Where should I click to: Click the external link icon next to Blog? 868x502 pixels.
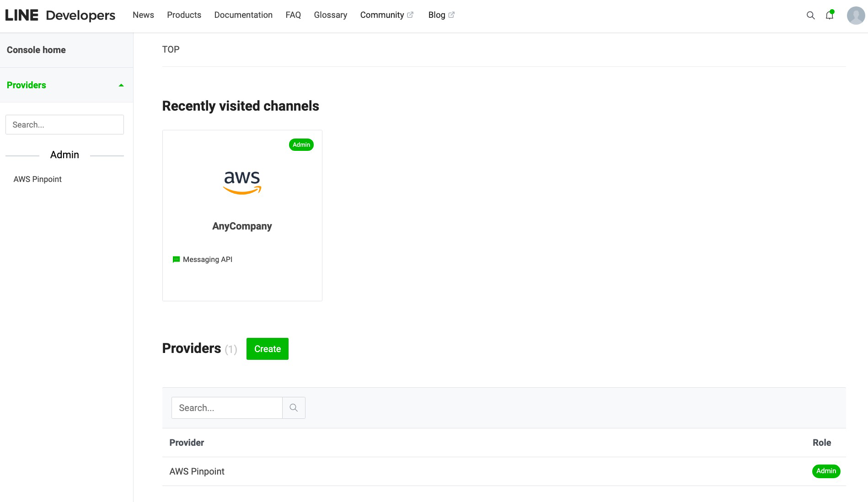tap(451, 14)
